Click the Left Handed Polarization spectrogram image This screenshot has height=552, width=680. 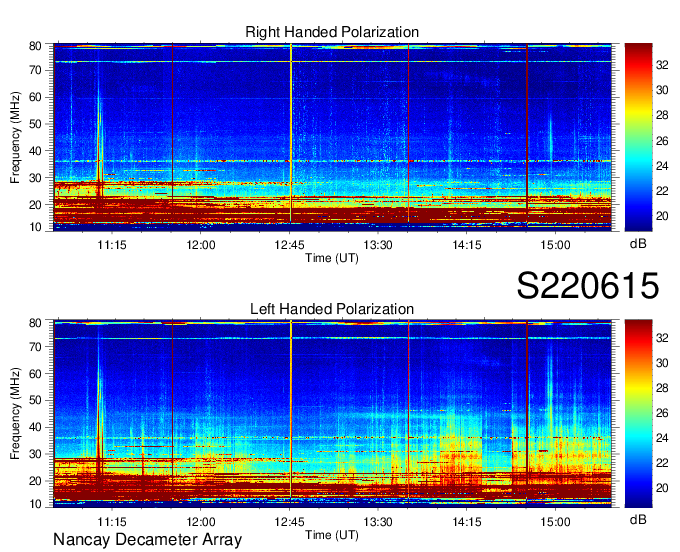coord(332,414)
